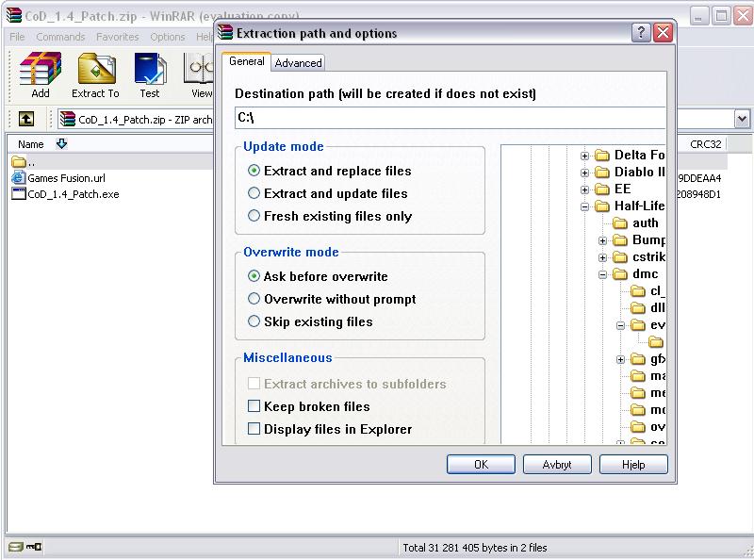Click the key icon in status bar
This screenshot has height=560, width=754.
click(34, 547)
